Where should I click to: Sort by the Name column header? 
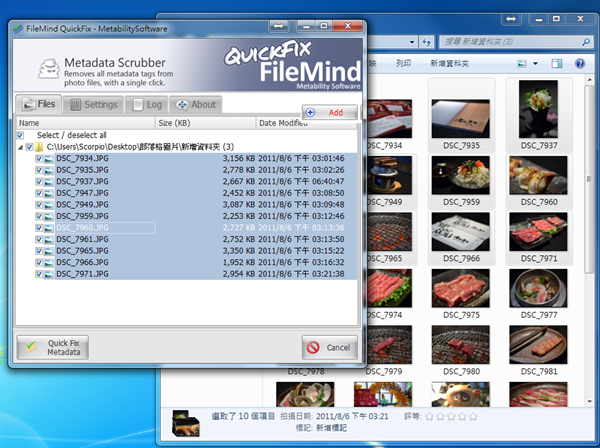85,123
